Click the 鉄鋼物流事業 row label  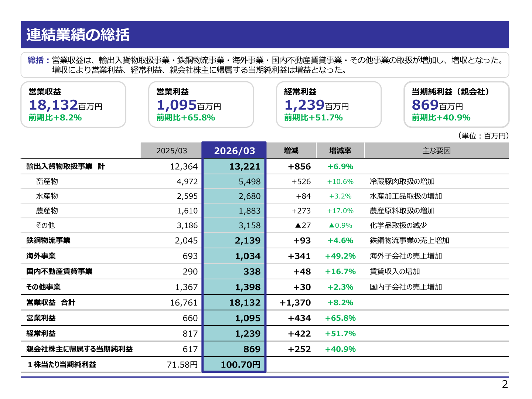(x=48, y=241)
